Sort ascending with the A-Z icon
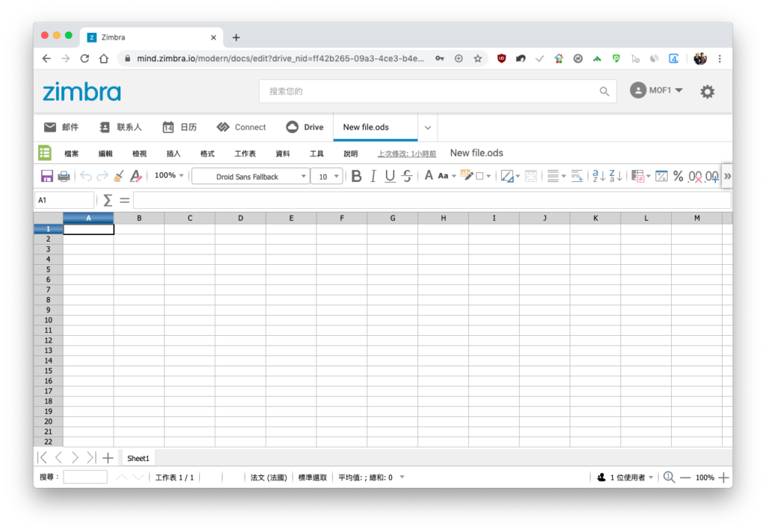The height and width of the screenshot is (532, 766). coord(599,177)
